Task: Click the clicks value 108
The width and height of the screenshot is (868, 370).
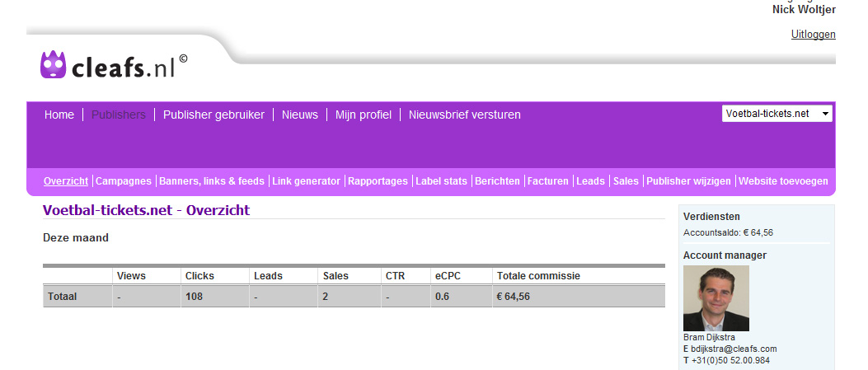Action: click(194, 297)
